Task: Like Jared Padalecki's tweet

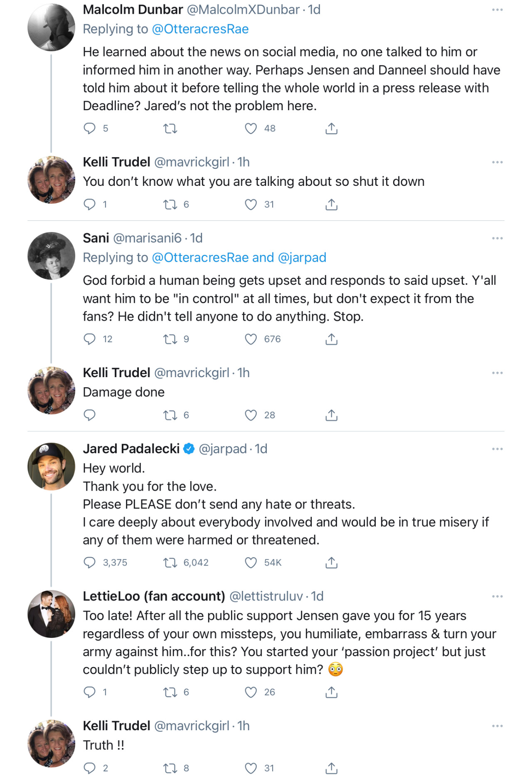Action: (x=251, y=563)
